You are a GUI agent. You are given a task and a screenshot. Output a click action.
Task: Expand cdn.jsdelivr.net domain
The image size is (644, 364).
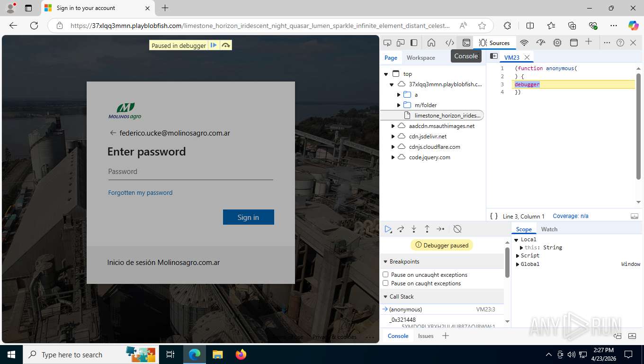click(x=393, y=136)
